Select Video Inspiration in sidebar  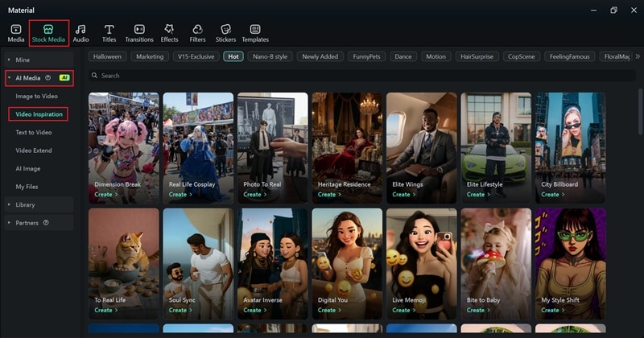pyautogui.click(x=39, y=114)
